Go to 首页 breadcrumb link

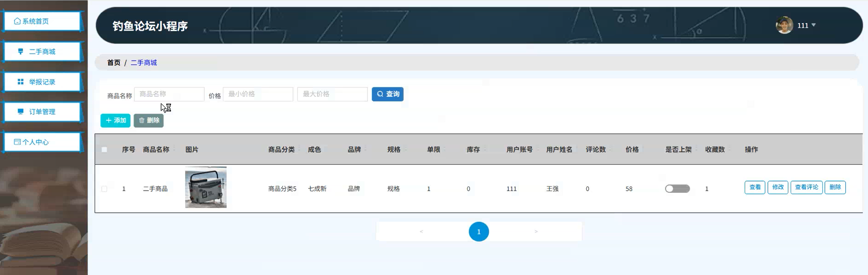(114, 63)
